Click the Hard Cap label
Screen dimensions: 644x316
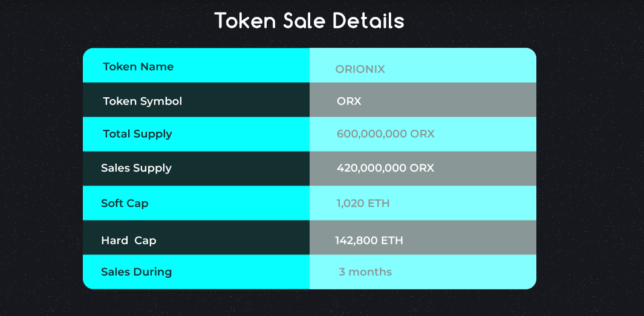coord(128,240)
